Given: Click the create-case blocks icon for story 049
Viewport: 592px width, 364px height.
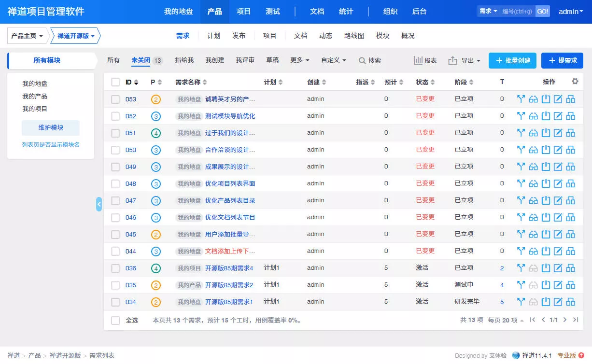Looking at the screenshot, I should [571, 167].
